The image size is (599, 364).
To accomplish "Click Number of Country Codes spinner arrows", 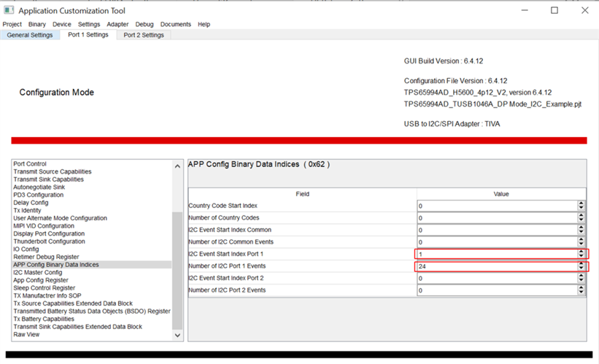I will 581,218.
